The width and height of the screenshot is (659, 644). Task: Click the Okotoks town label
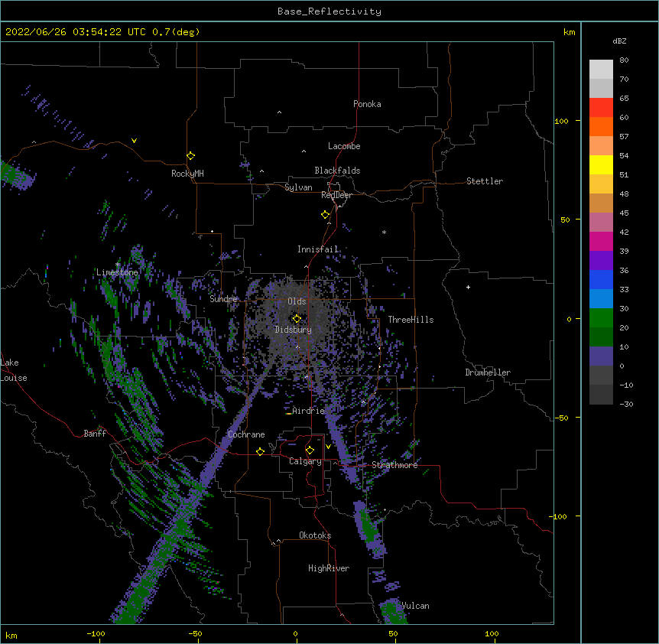[x=315, y=535]
